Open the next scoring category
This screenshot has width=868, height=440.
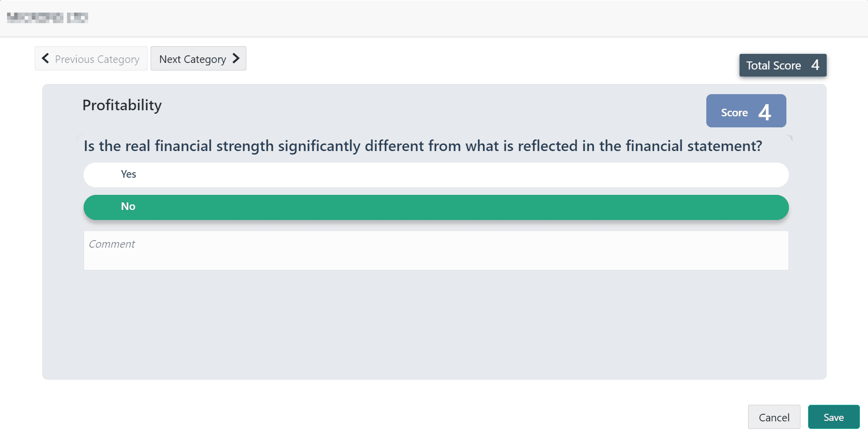[x=198, y=58]
